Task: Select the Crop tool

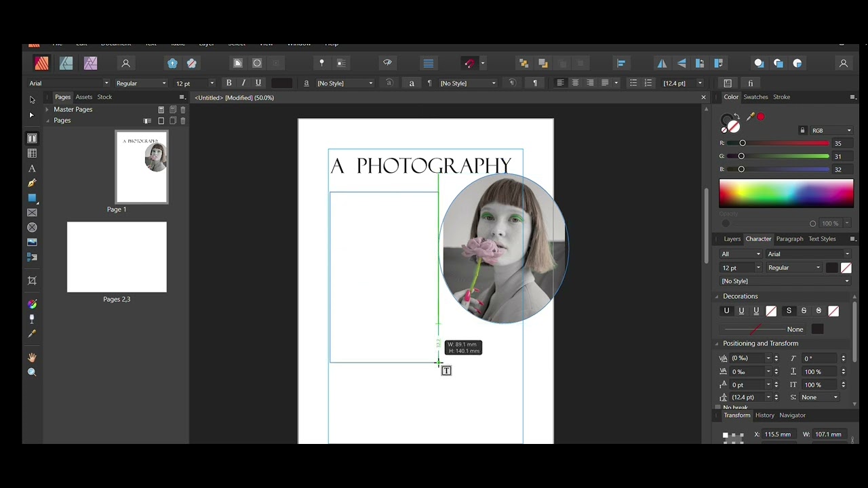Action: pyautogui.click(x=32, y=281)
